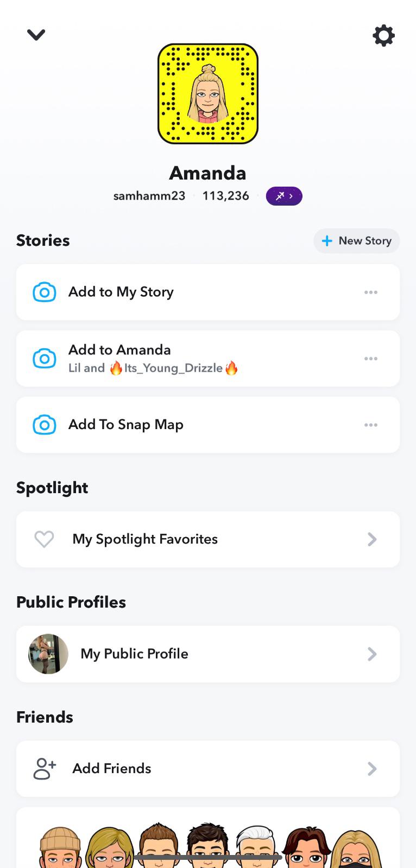The width and height of the screenshot is (416, 868).
Task: Tap the Add Friends person-plus icon
Action: click(45, 769)
